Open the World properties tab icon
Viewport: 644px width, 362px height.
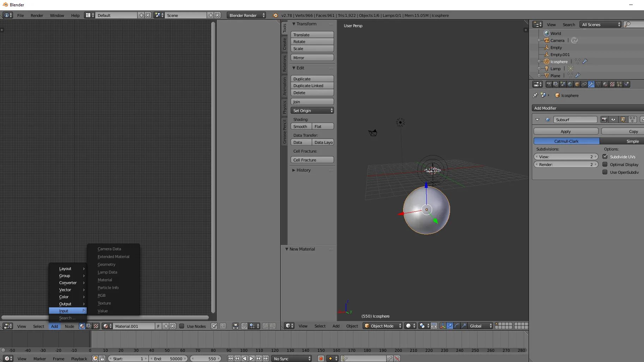[570, 84]
